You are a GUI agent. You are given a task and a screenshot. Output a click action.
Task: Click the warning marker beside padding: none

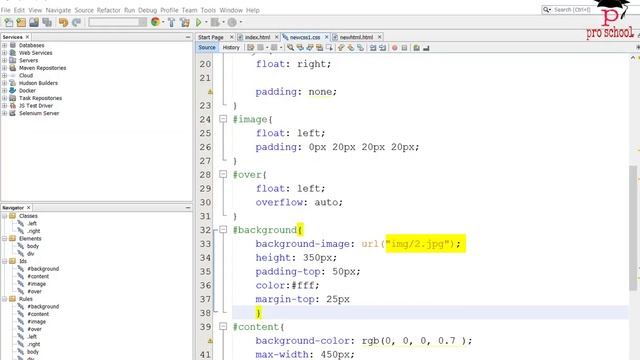(x=210, y=92)
